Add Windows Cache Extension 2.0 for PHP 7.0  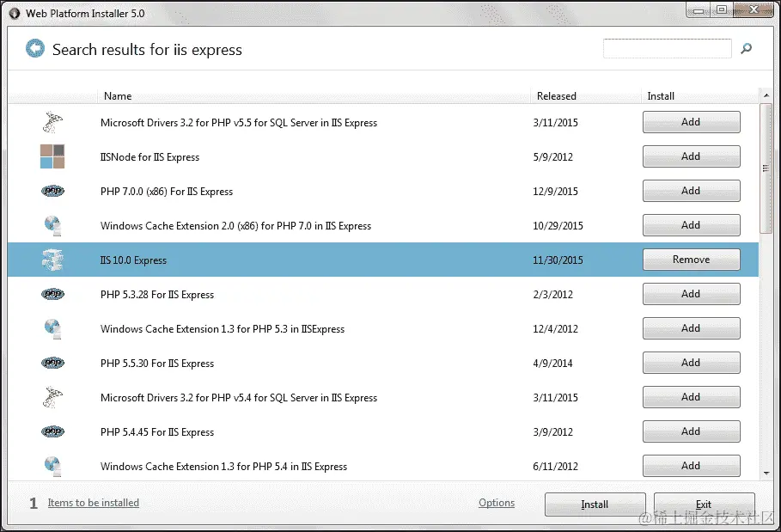click(691, 225)
